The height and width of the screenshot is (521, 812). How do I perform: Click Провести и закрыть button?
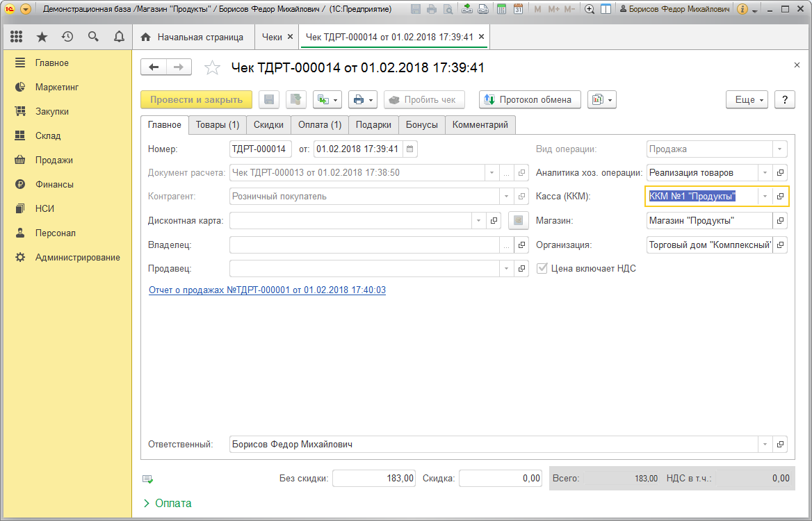pyautogui.click(x=196, y=100)
